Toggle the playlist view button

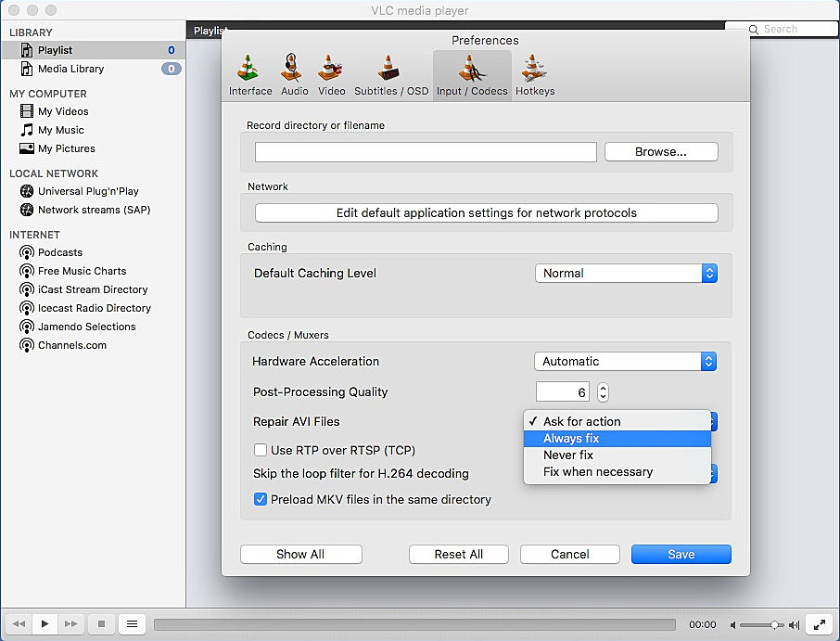click(132, 624)
